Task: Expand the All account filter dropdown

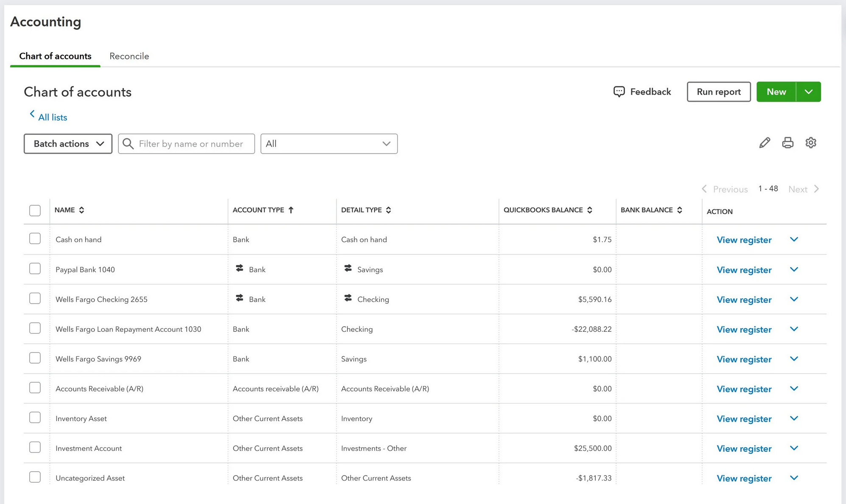Action: click(x=329, y=144)
